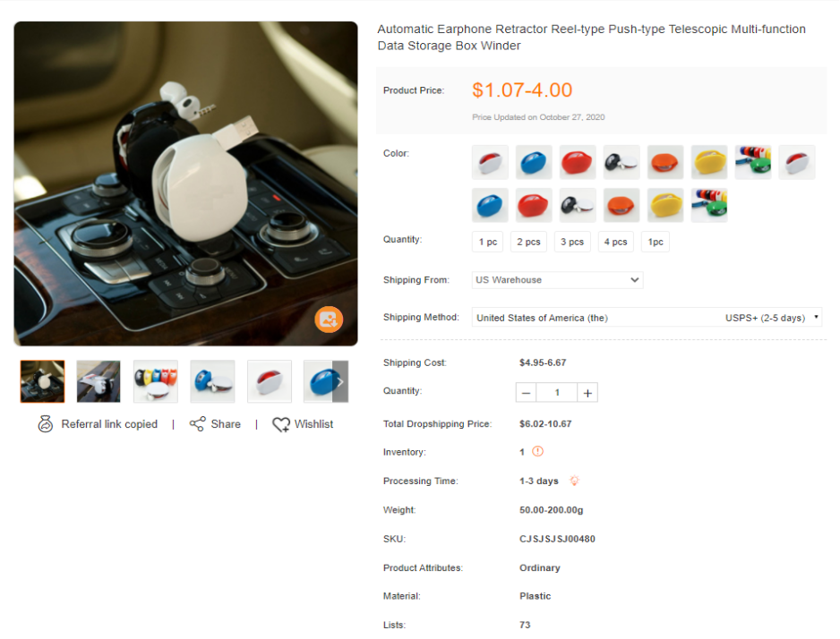
Task: Select the 3 pcs quantity option
Action: pyautogui.click(x=572, y=242)
